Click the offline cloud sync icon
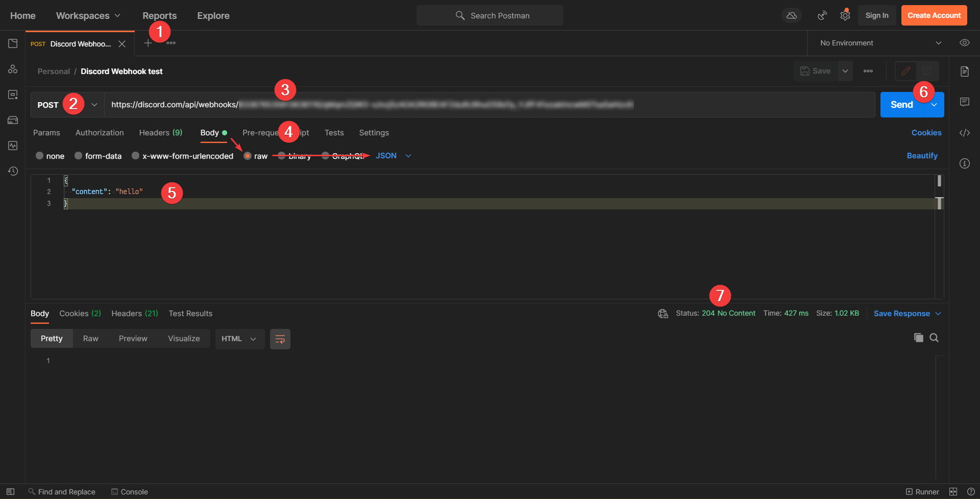The height and width of the screenshot is (499, 980). [792, 15]
